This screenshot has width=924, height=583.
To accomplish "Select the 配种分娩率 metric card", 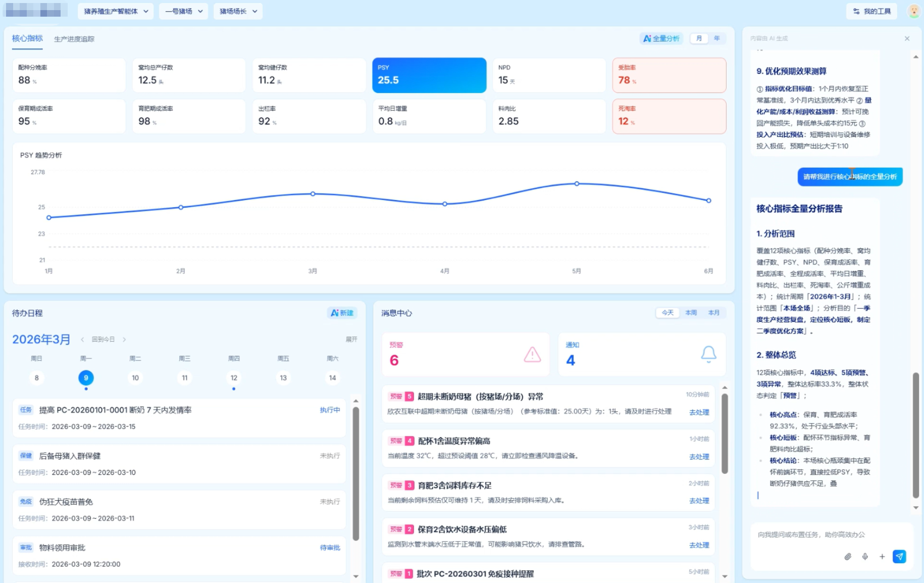I will [x=69, y=75].
